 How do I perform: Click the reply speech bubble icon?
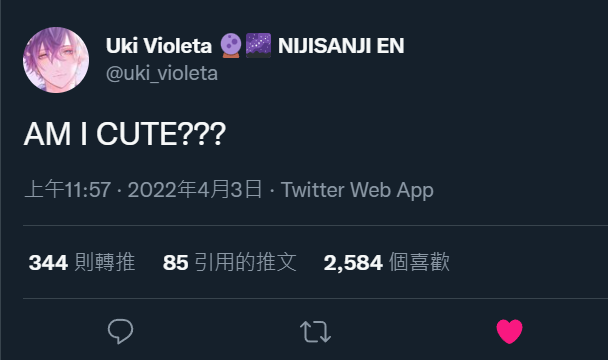(121, 331)
